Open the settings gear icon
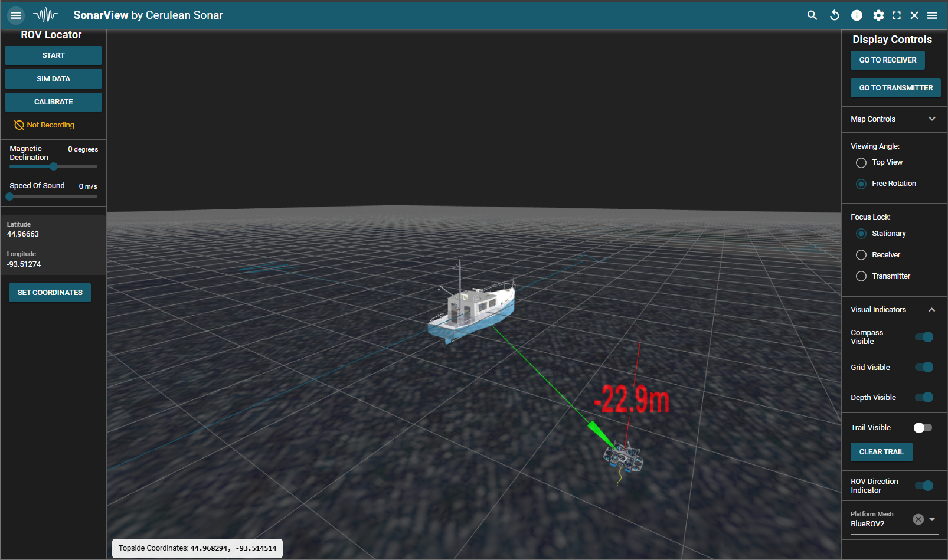This screenshot has width=948, height=560. [x=878, y=15]
